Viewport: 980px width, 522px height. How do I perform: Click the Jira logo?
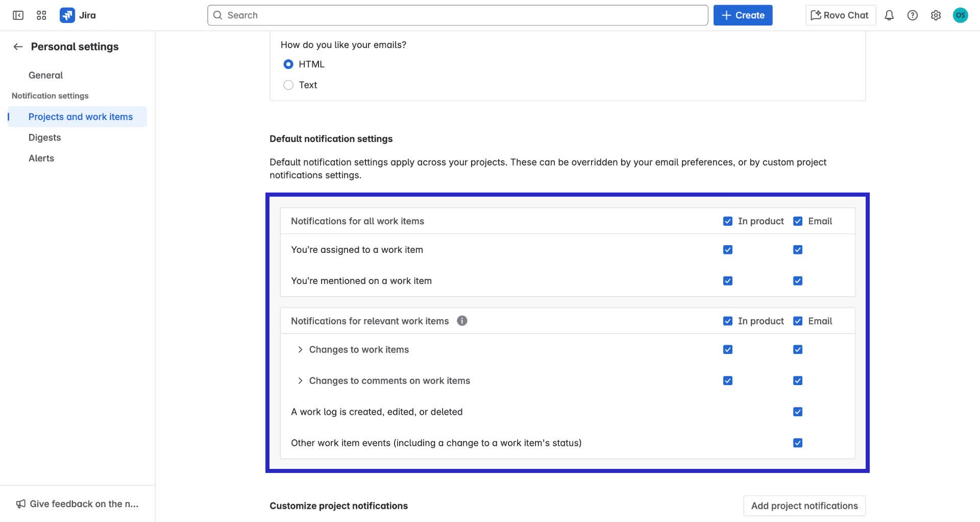(x=67, y=15)
